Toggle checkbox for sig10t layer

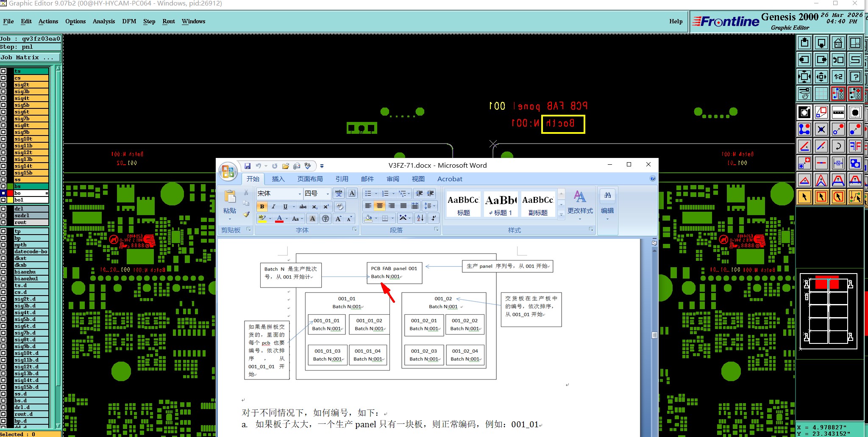(3, 139)
